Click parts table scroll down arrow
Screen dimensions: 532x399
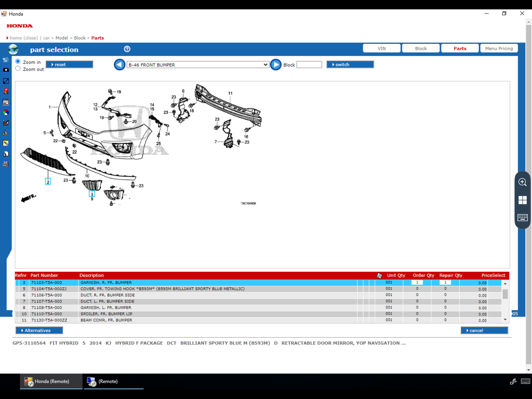pos(505,320)
